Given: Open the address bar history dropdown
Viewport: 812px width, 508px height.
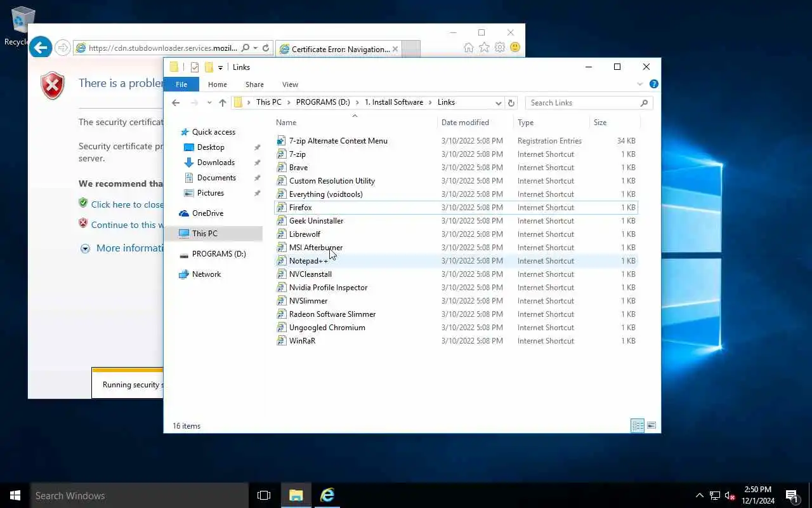Looking at the screenshot, I should [x=499, y=103].
